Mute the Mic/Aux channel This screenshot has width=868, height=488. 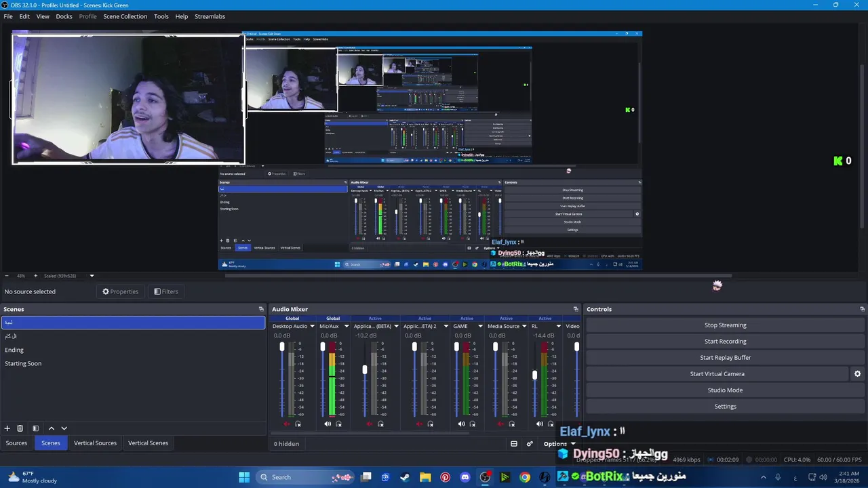tap(328, 424)
